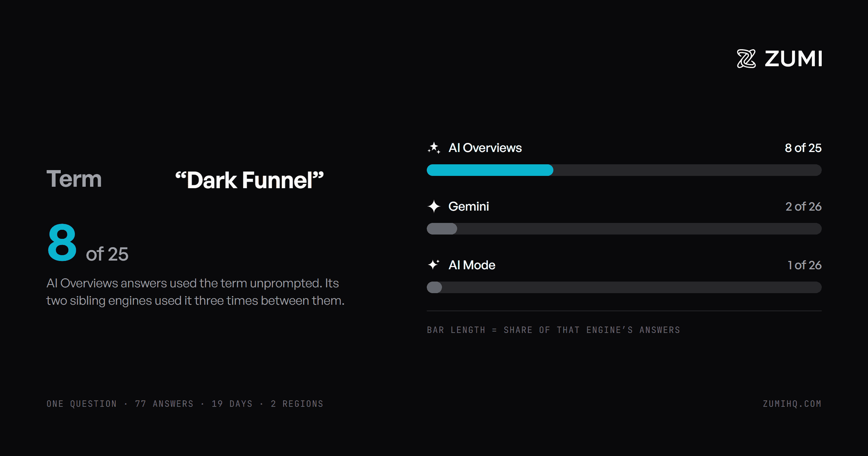This screenshot has width=868, height=456.
Task: Click the bar length legend caption
Action: pyautogui.click(x=553, y=330)
